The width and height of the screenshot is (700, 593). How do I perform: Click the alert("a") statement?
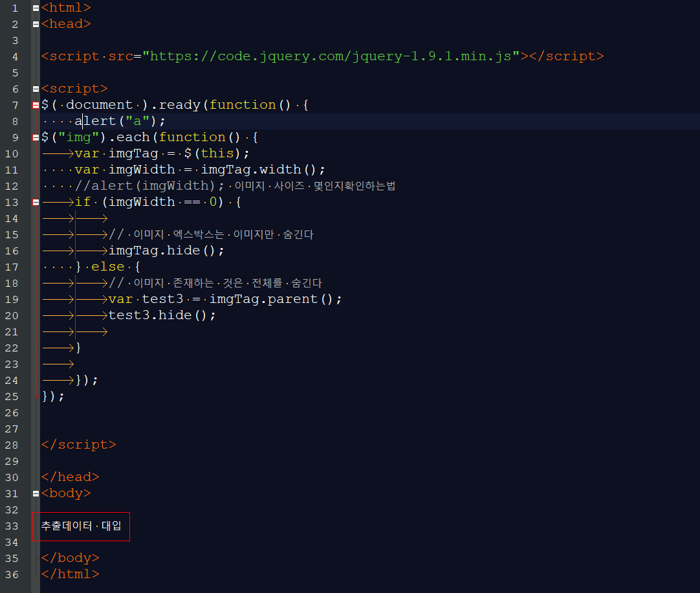pos(120,121)
